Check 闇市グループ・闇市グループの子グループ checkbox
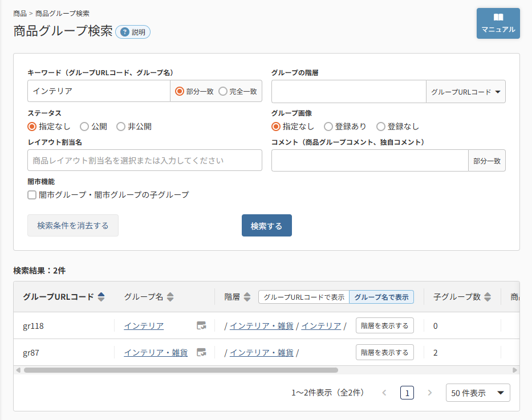This screenshot has height=420, width=532. [32, 195]
